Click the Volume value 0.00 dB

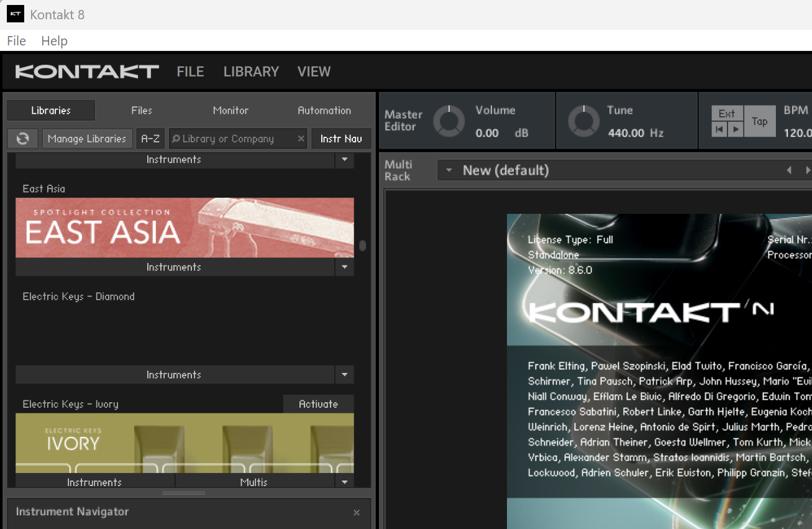pos(501,133)
